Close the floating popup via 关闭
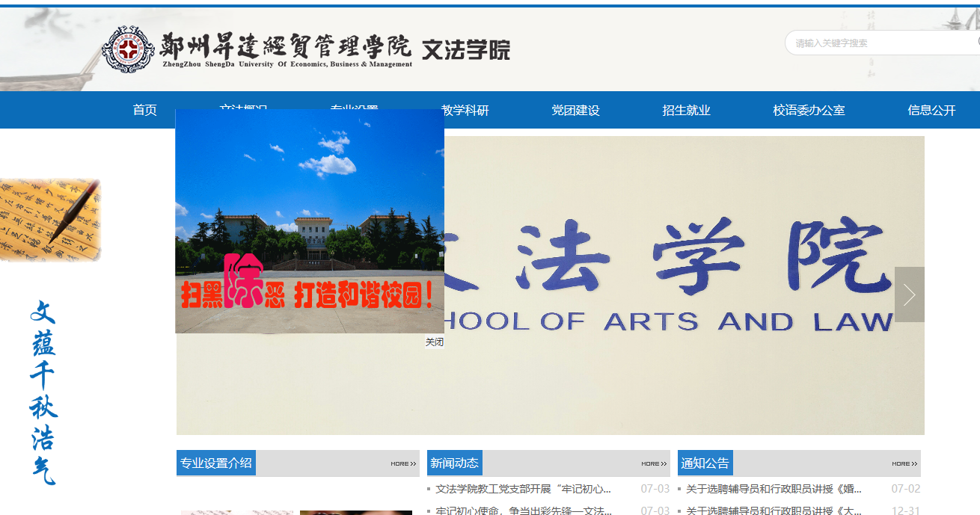 (x=434, y=342)
